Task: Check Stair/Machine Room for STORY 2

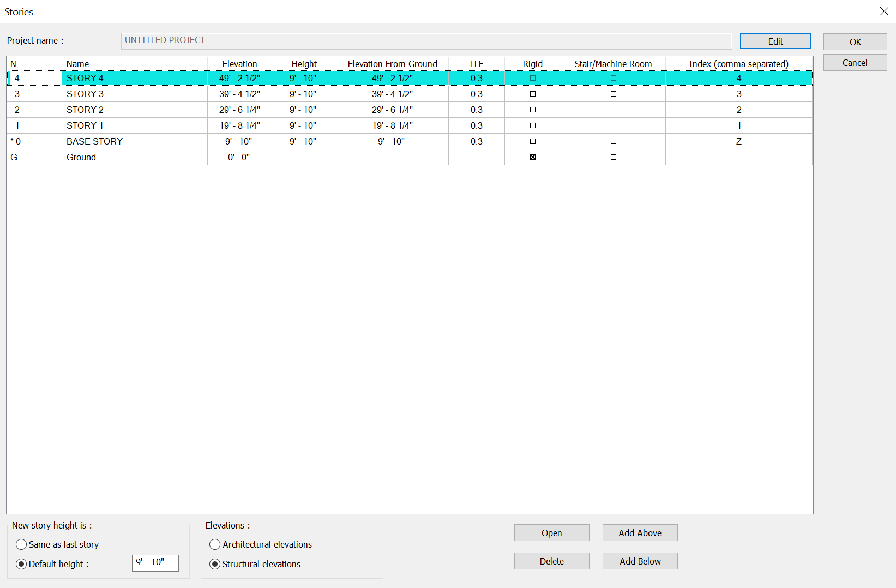Action: pyautogui.click(x=613, y=110)
